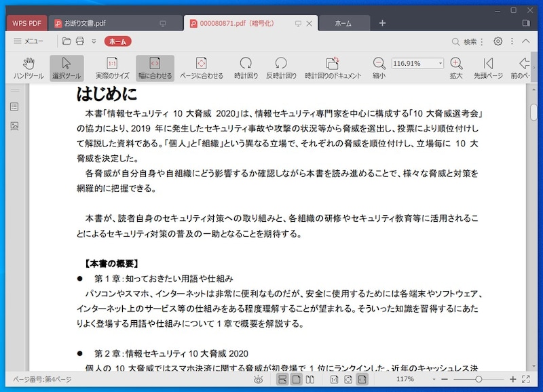
Task: Jump to the first page (先頭ページ)
Action: click(488, 68)
